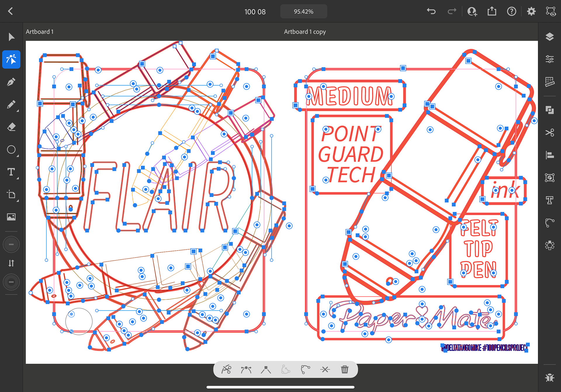
Task: Cut path at selected anchor points
Action: pos(325,369)
